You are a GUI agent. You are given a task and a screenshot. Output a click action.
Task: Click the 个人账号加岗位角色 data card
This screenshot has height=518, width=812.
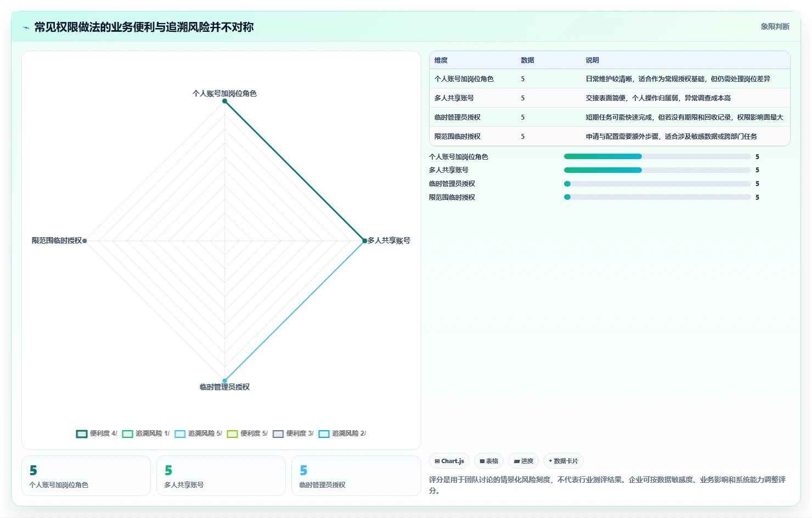pyautogui.click(x=86, y=476)
